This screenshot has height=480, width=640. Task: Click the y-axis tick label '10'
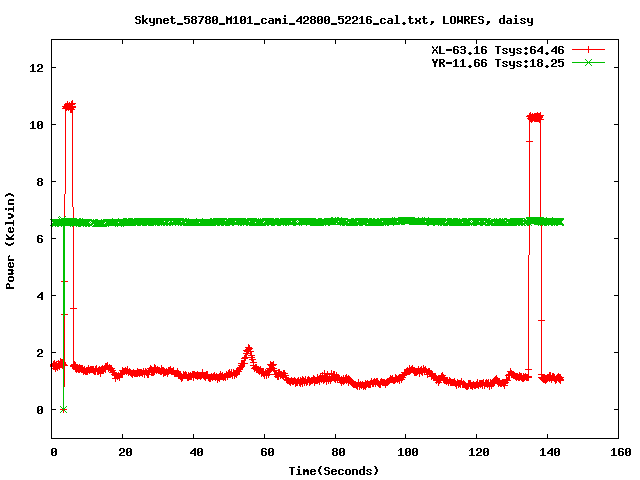pos(36,125)
